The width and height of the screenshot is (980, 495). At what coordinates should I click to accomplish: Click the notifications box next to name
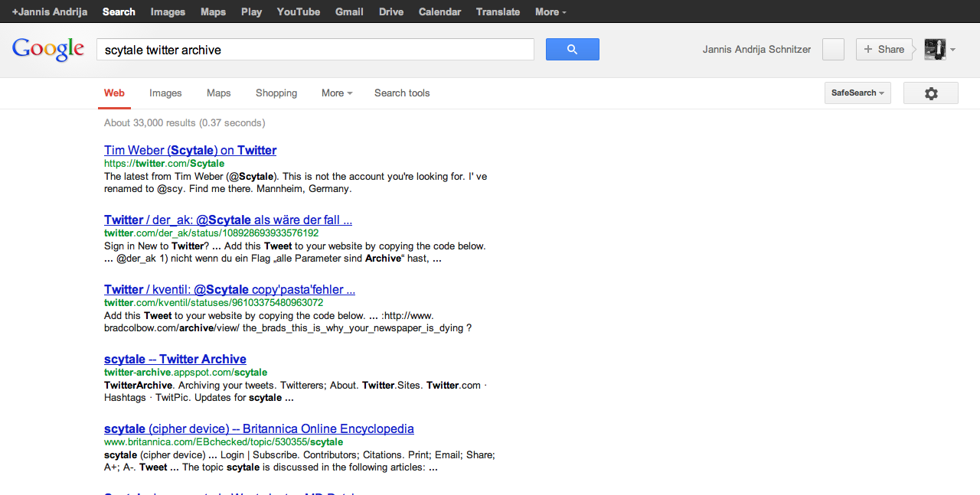[x=833, y=50]
